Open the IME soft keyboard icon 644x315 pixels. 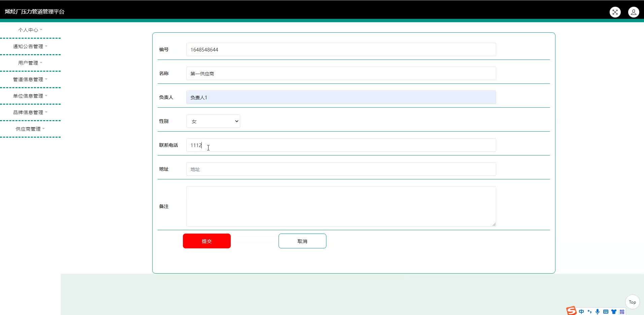tap(606, 312)
